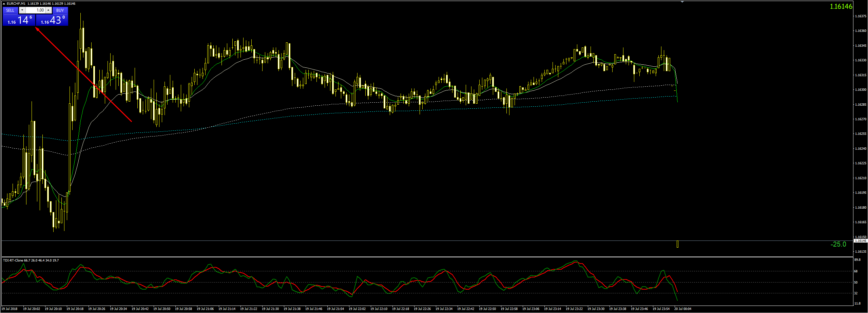
Task: Click the 1.16210 price scale value
Action: point(861,178)
